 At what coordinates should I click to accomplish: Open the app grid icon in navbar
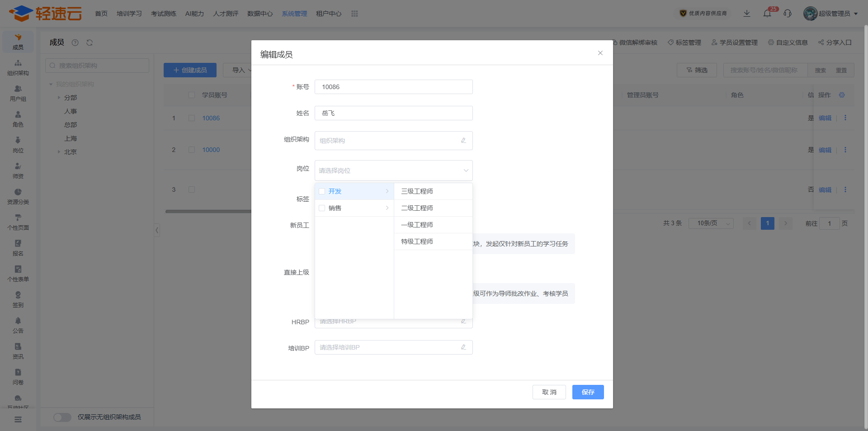tap(354, 14)
